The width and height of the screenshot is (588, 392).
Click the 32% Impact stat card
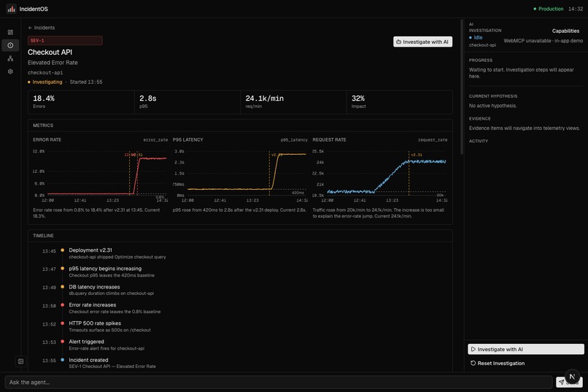click(399, 102)
